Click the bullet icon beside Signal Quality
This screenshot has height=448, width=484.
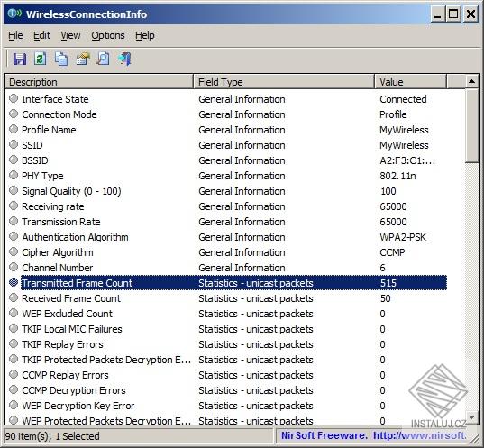14,190
